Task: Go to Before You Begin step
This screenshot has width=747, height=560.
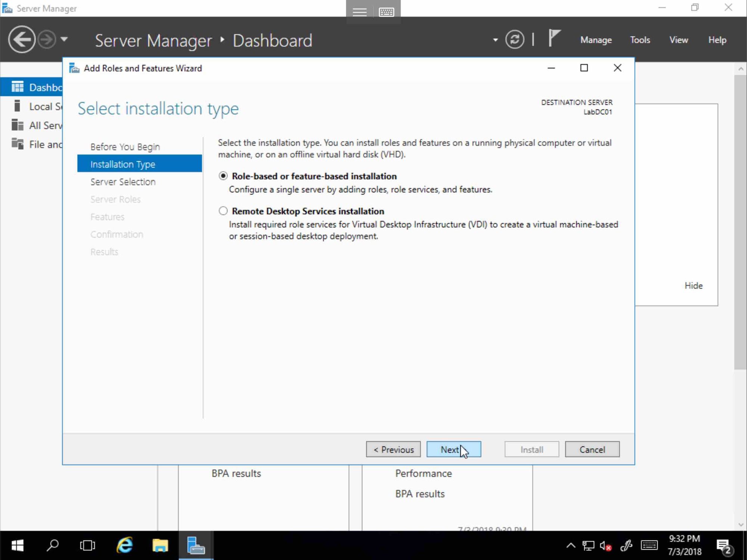Action: click(x=125, y=147)
